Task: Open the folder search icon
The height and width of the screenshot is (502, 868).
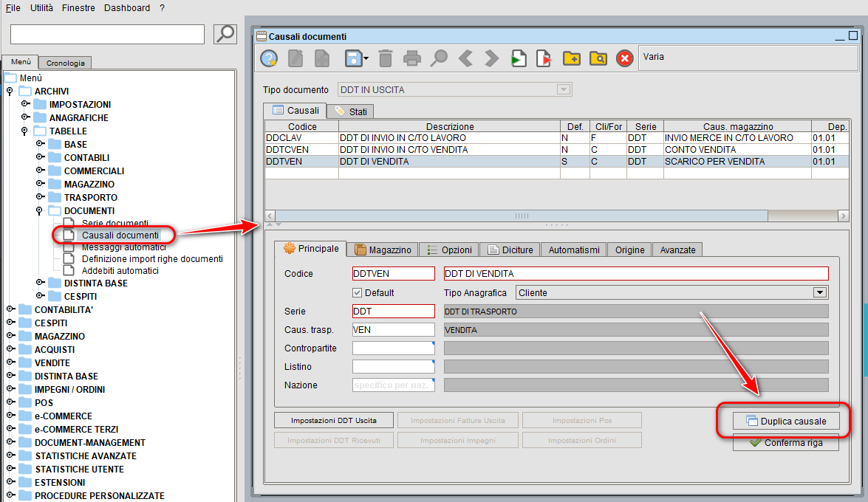Action: click(x=597, y=58)
